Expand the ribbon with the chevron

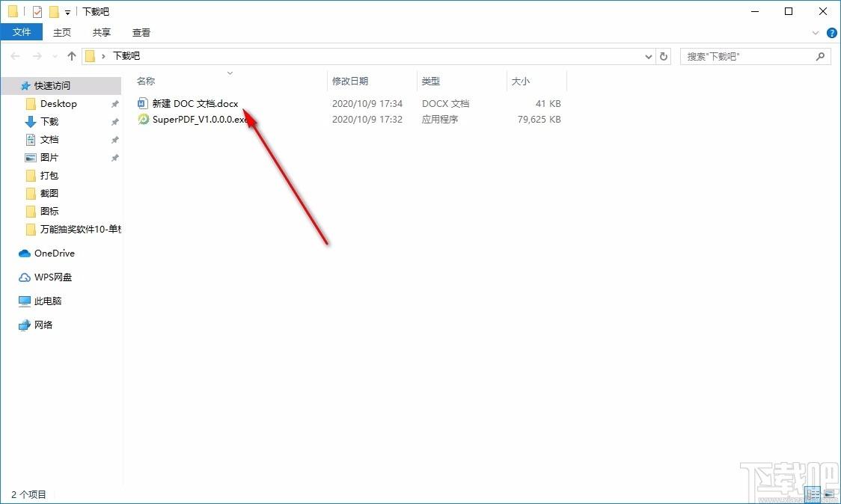pos(816,33)
